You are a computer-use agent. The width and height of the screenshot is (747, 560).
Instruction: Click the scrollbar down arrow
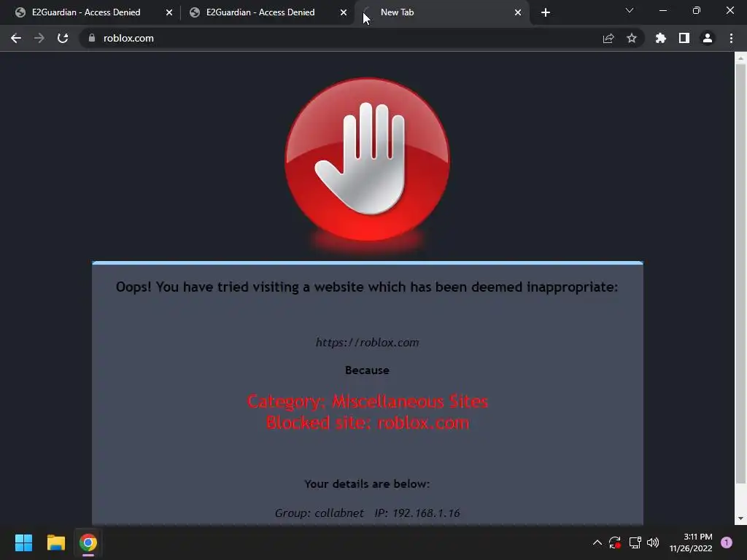point(740,518)
